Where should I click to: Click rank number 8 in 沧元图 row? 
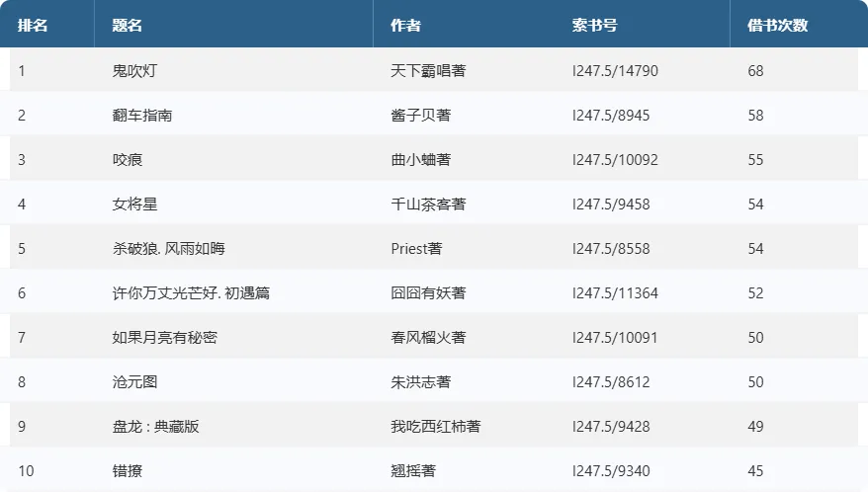click(x=22, y=382)
